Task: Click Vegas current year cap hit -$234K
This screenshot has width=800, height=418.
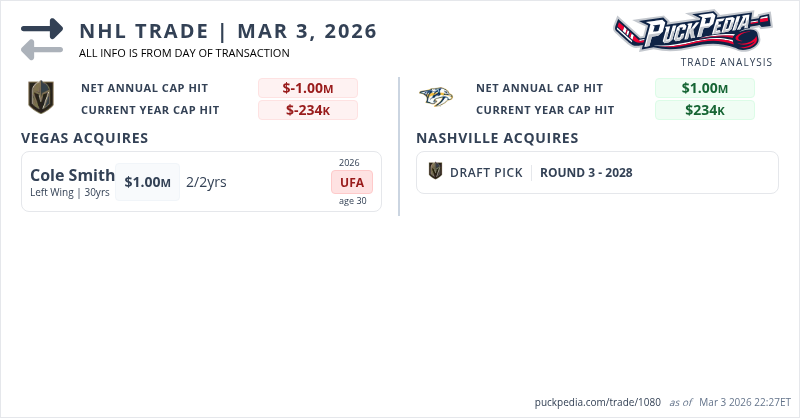Action: tap(307, 110)
